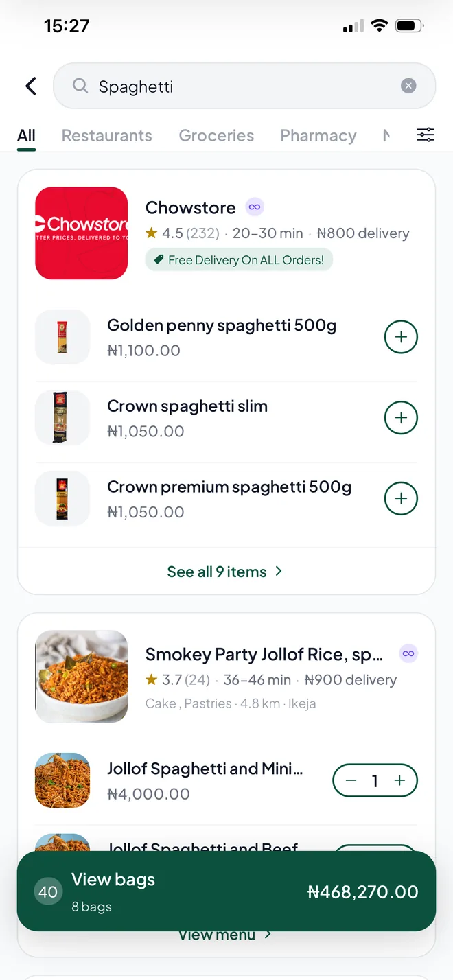Screen dimensions: 453x980
Task: Open the Golden penny spaghetti product image
Action: point(62,337)
